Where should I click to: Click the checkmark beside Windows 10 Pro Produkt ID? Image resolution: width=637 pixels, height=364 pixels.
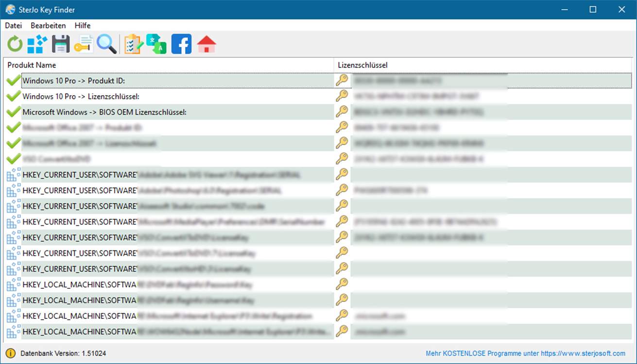pos(14,81)
